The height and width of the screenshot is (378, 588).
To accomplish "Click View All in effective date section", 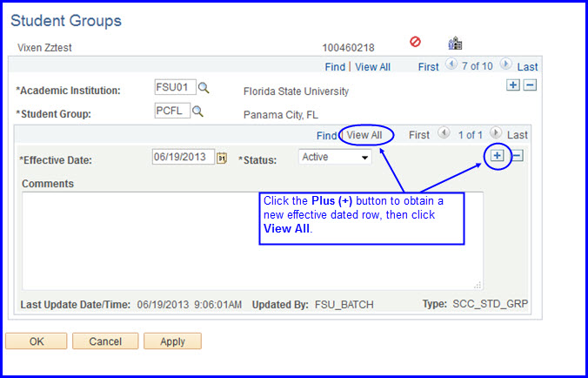I will [x=364, y=135].
